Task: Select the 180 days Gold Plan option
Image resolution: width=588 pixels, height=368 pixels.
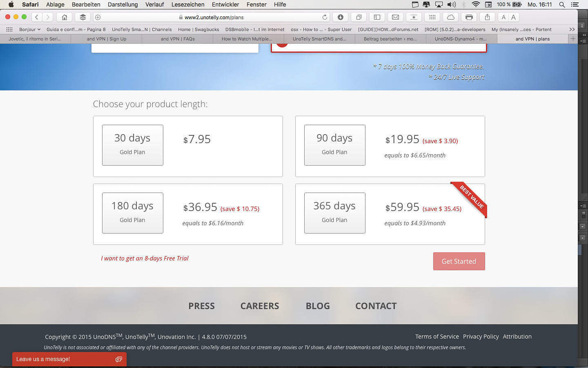Action: (x=132, y=213)
